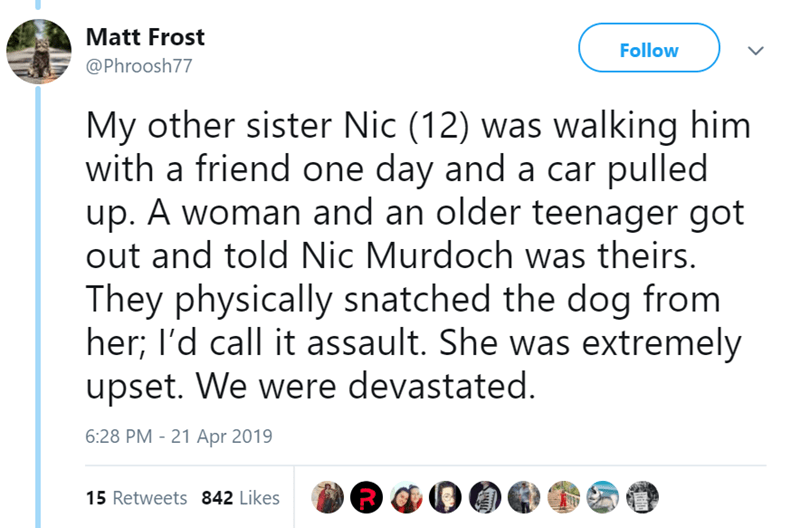View the 842 Likes list
Viewport: 800px width, 528px height.
click(241, 498)
